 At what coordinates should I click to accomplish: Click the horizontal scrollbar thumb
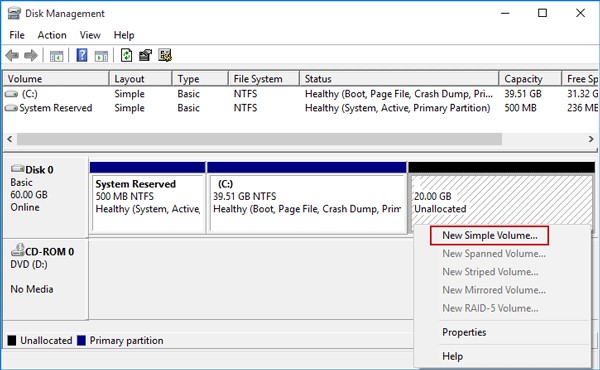click(x=259, y=139)
